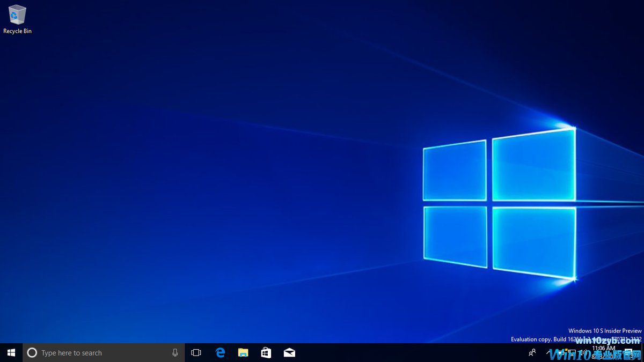
Task: Show the desktop using the far-right taskbar edge
Action: pos(643,352)
